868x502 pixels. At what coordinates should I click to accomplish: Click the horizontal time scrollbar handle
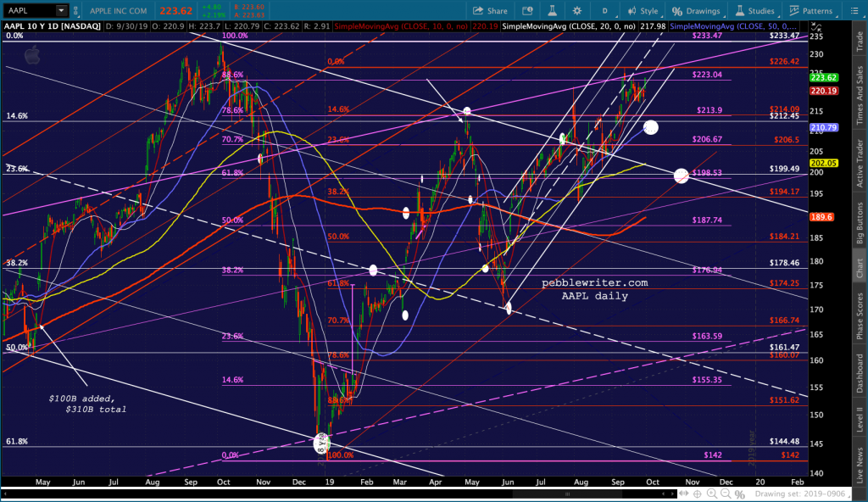coord(567,494)
